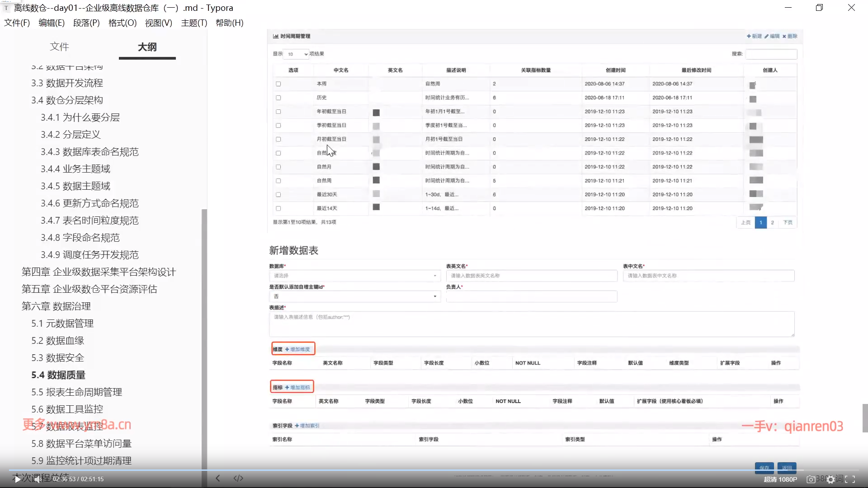
Task: Check the 本周 row checkbox
Action: (x=278, y=84)
